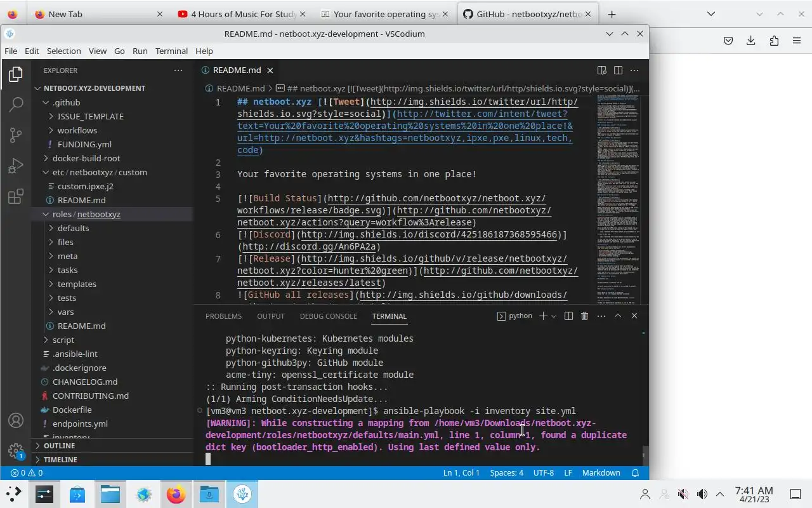Open the File menu
The height and width of the screenshot is (508, 812).
pos(11,51)
